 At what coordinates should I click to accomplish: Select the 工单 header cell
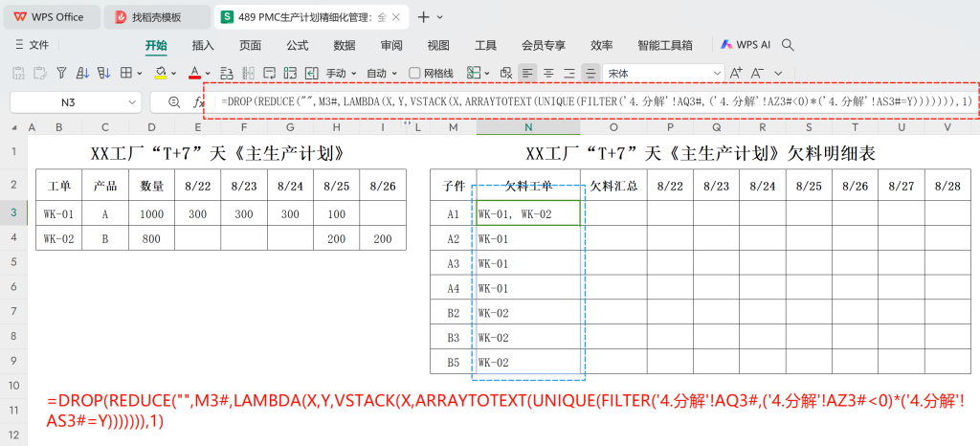tap(58, 185)
